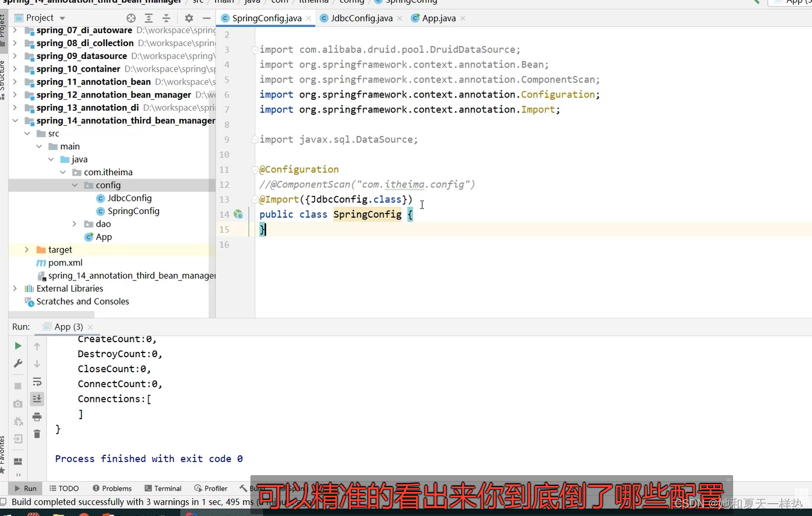
Task: Expand the target folder
Action: coord(26,250)
